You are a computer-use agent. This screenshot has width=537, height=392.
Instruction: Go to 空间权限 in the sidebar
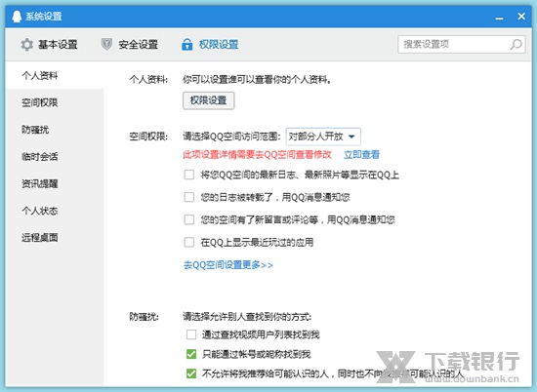(55, 102)
